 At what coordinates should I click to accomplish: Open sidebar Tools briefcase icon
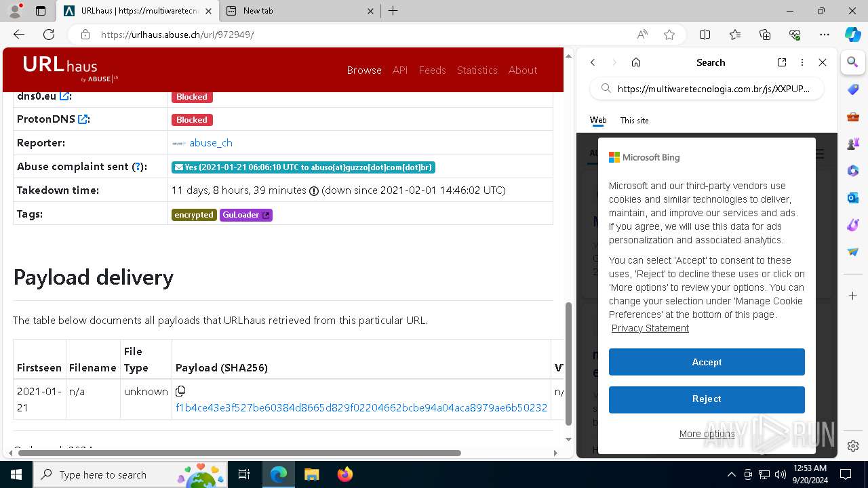pyautogui.click(x=853, y=117)
